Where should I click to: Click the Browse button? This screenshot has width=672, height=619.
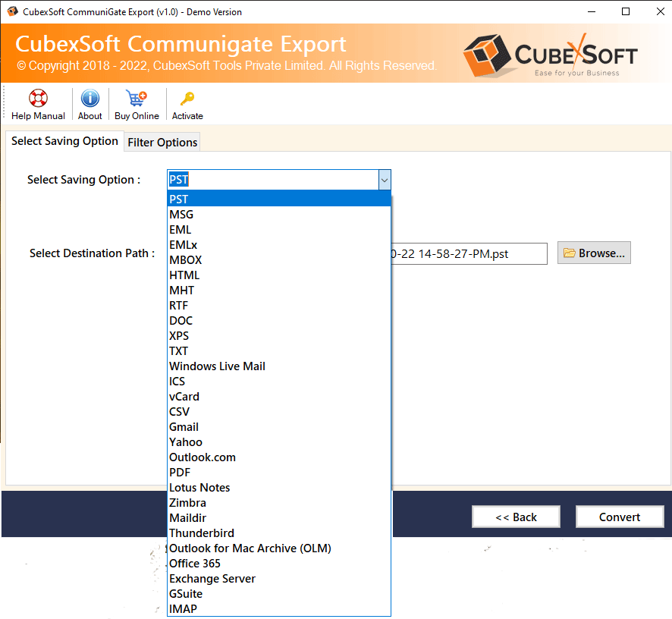coord(594,253)
